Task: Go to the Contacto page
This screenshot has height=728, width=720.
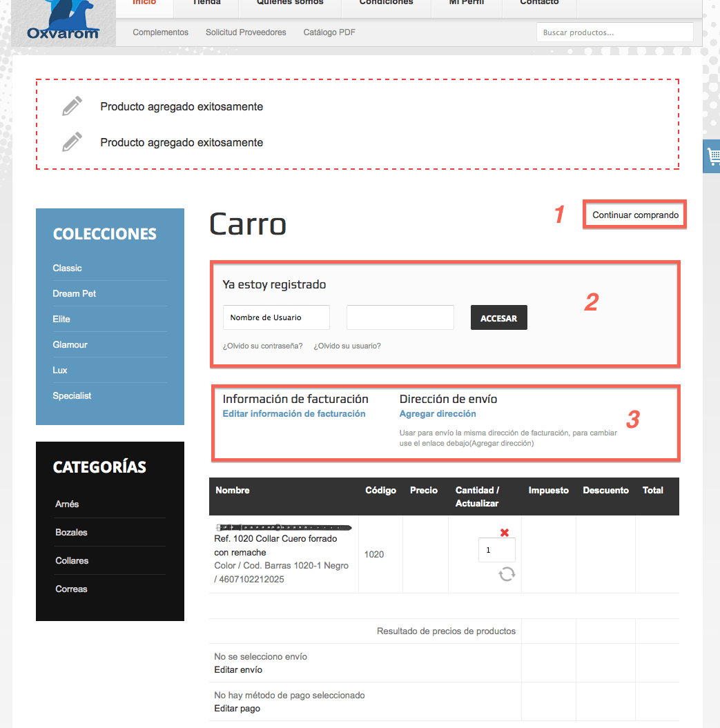Action: click(539, 3)
